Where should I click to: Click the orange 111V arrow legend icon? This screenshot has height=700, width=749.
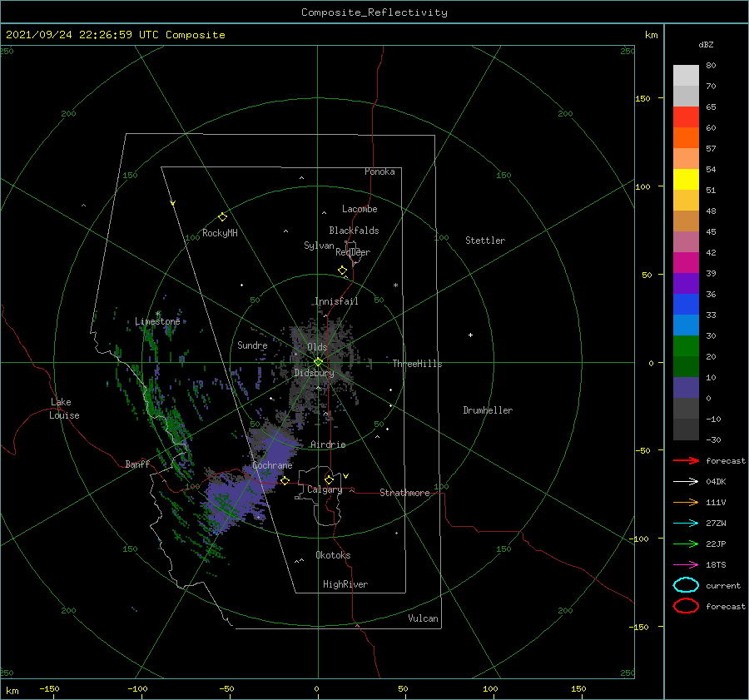click(x=686, y=502)
